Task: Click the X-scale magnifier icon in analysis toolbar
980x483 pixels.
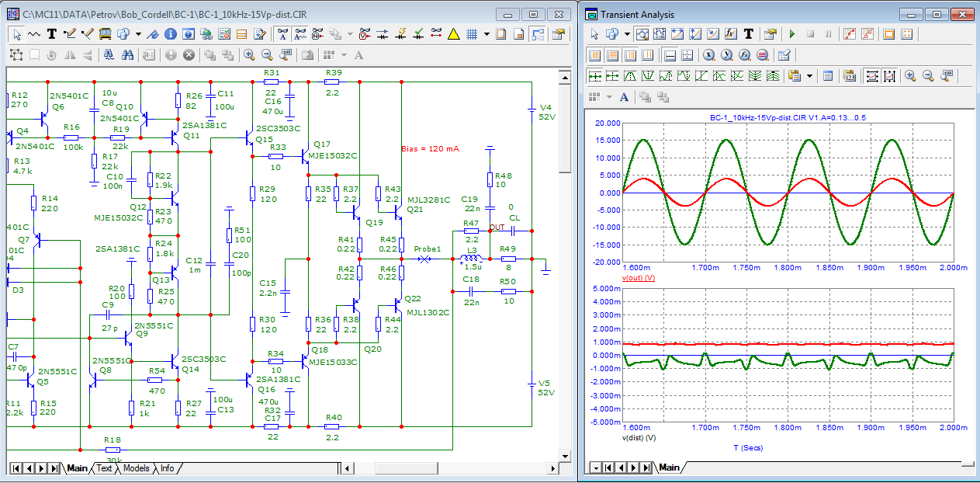Action: click(709, 55)
